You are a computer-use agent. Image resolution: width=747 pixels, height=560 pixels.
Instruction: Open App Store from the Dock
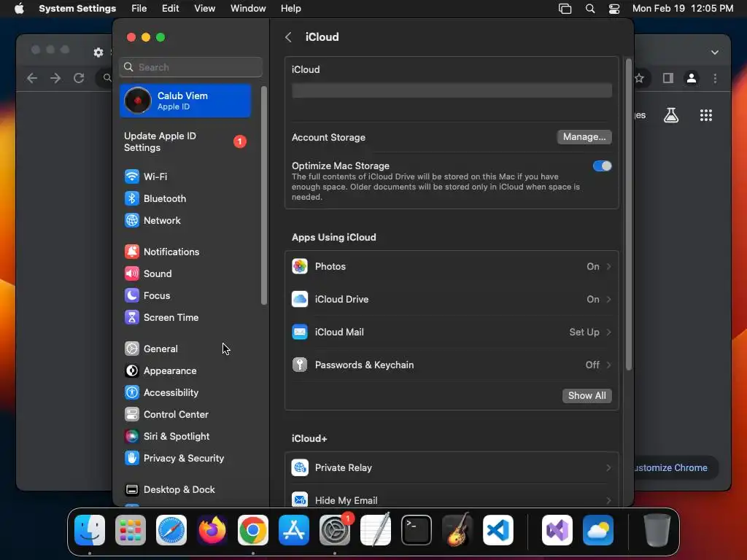point(294,530)
